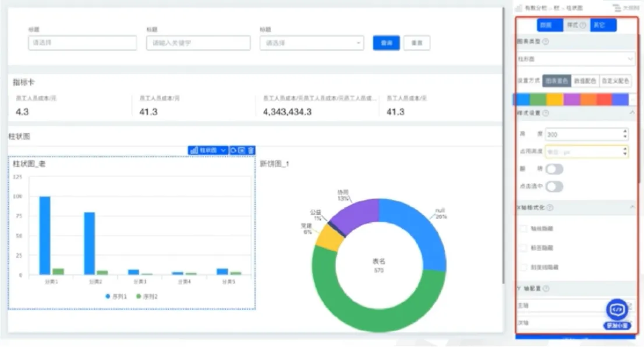
Task: Click the 4.3 metric value
Action: point(22,112)
